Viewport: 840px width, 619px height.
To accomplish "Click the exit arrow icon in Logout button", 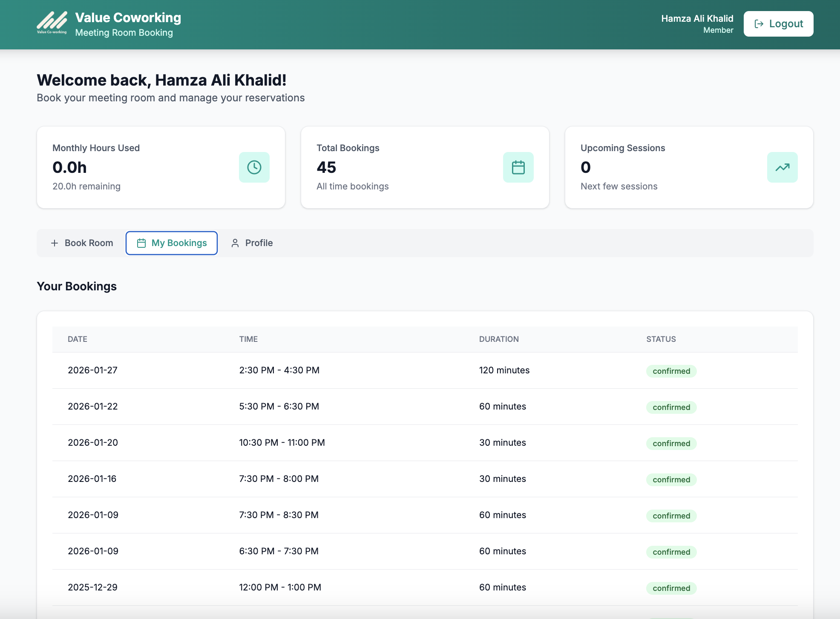I will click(759, 24).
